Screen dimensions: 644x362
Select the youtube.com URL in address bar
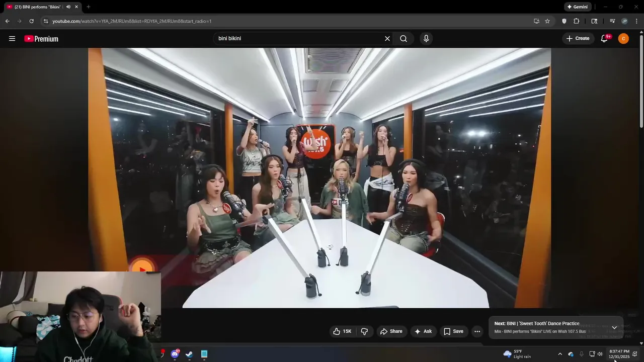132,21
